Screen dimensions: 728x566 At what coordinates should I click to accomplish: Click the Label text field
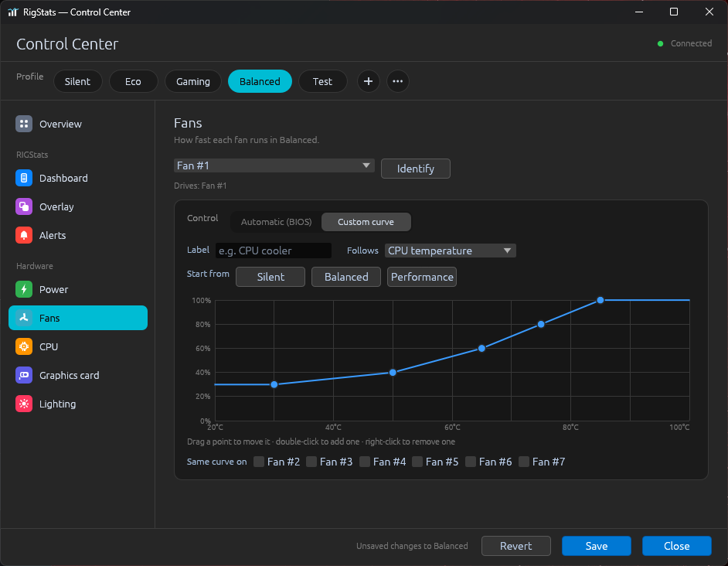click(x=274, y=251)
